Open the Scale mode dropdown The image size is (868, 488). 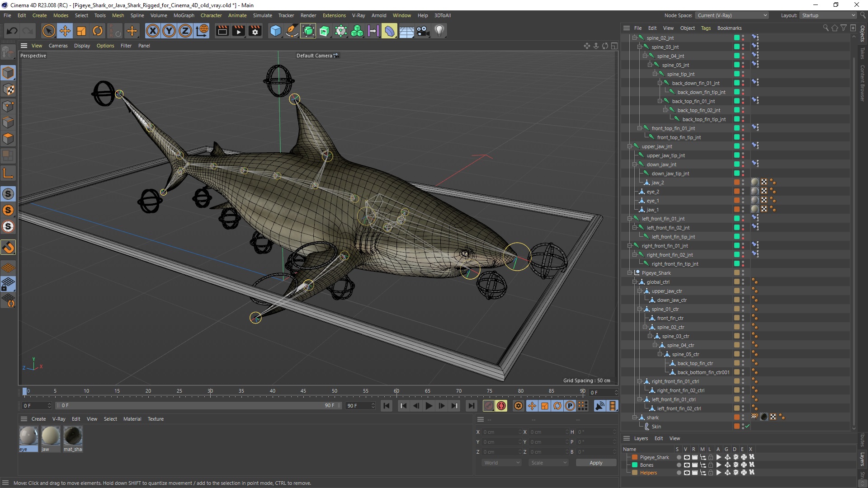point(548,463)
